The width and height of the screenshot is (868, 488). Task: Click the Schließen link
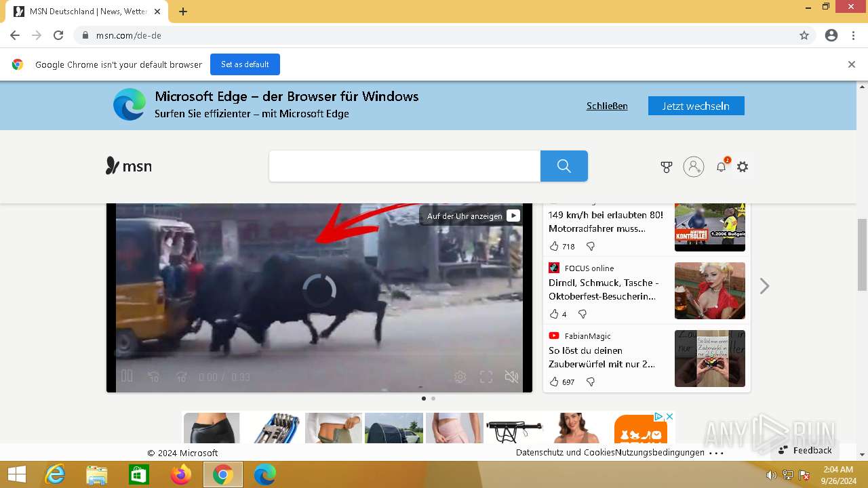pos(607,106)
